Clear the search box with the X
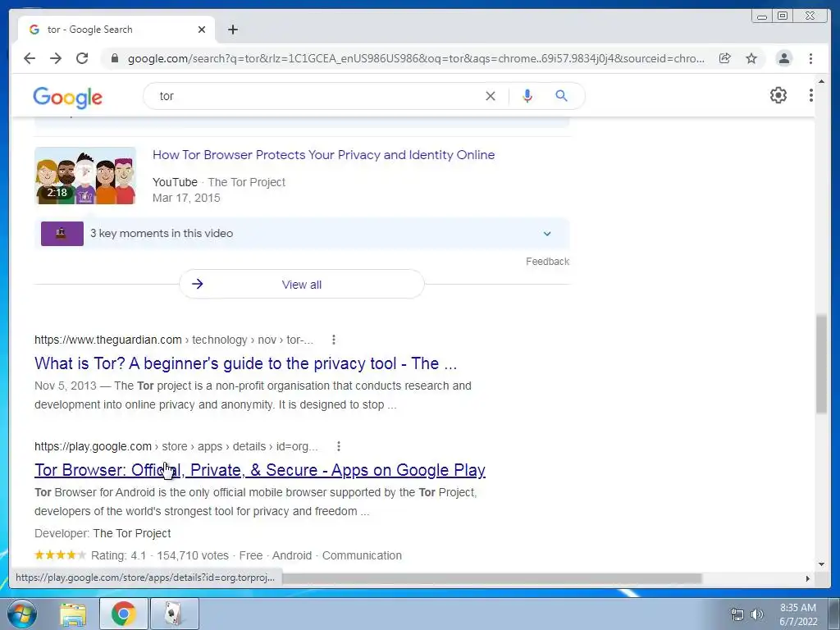The image size is (840, 630). [x=491, y=96]
